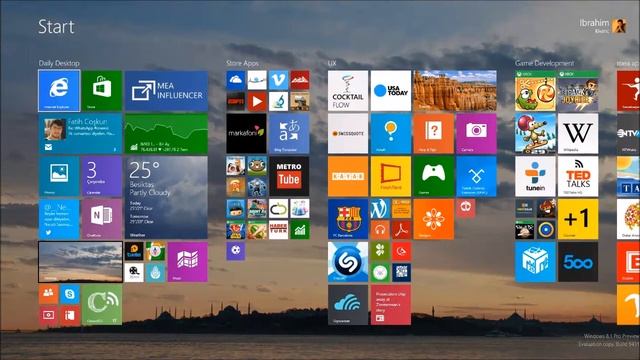This screenshot has width=640, height=360.
Task: Open the small People tile
Action: tap(48, 294)
